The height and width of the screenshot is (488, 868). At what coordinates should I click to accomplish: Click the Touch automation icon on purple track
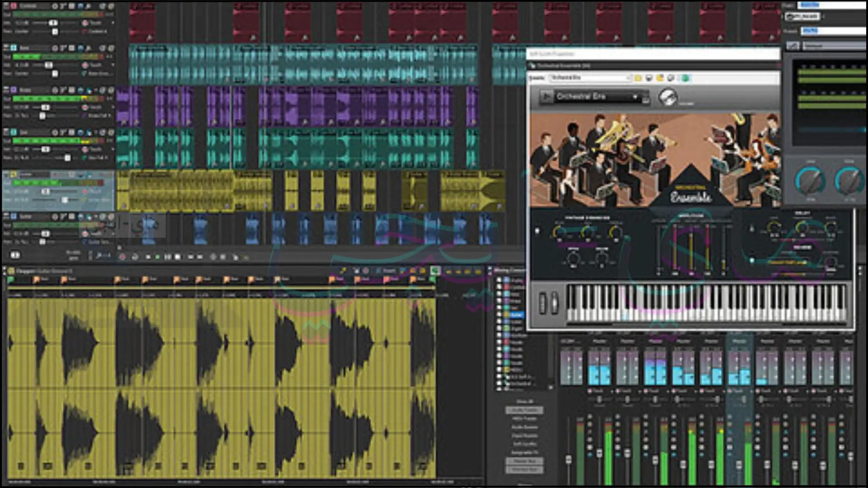pyautogui.click(x=85, y=107)
